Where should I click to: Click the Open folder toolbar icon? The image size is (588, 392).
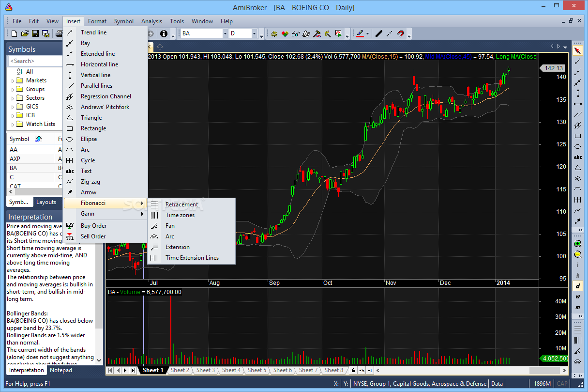25,33
